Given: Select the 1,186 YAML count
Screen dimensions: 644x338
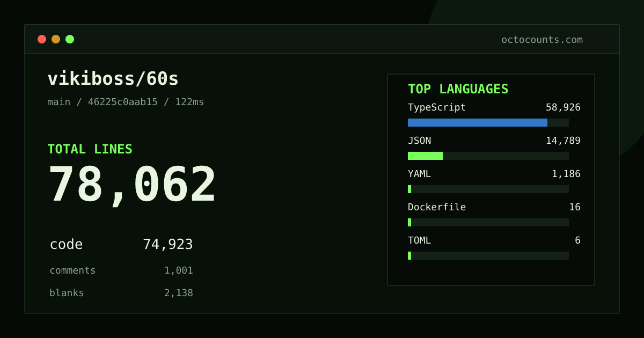Looking at the screenshot, I should [x=566, y=174].
